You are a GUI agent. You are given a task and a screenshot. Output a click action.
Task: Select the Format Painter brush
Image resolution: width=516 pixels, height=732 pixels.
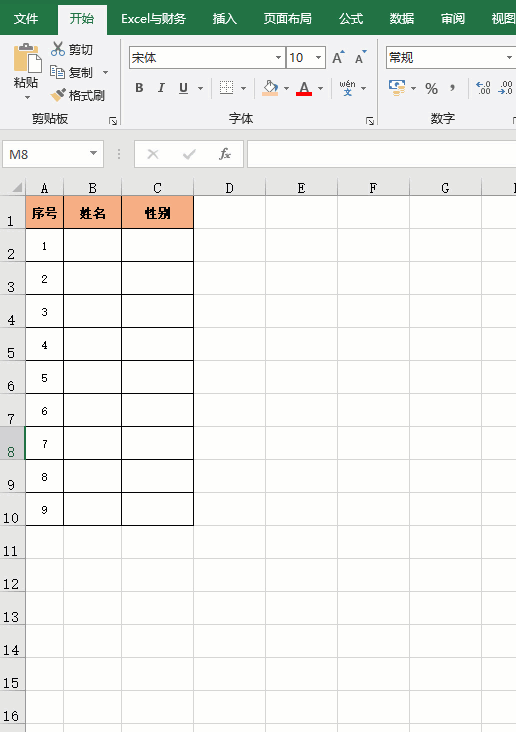(x=58, y=95)
